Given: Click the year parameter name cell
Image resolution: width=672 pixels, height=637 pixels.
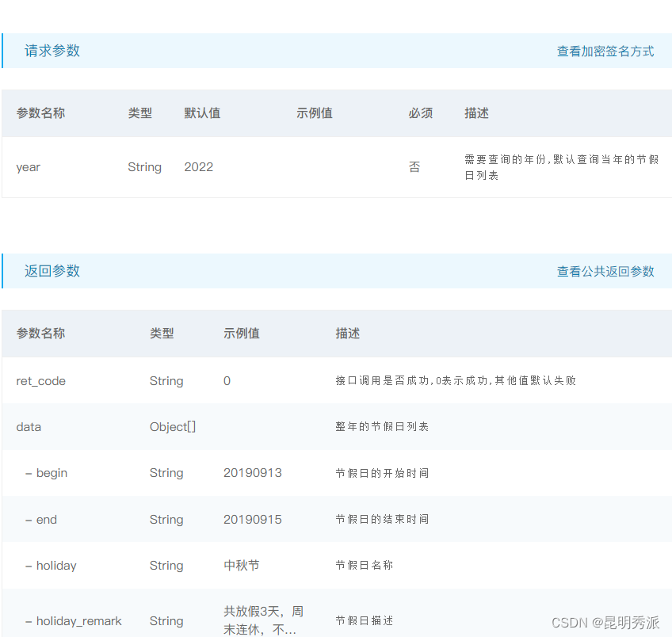Looking at the screenshot, I should click(29, 167).
